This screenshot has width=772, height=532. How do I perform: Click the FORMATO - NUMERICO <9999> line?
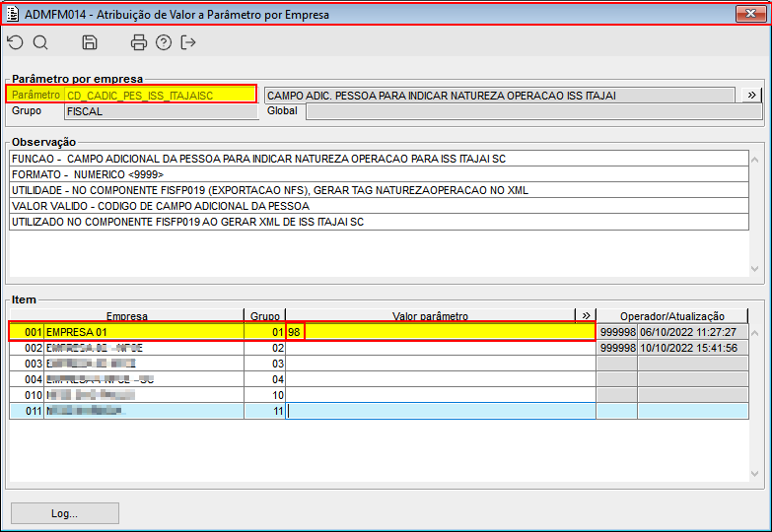pos(380,174)
